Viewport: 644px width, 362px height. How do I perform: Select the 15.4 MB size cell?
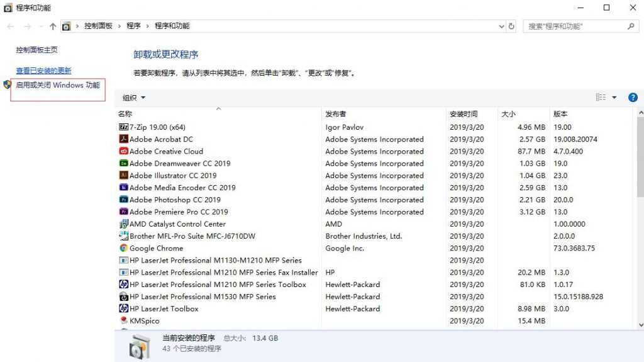pyautogui.click(x=531, y=320)
